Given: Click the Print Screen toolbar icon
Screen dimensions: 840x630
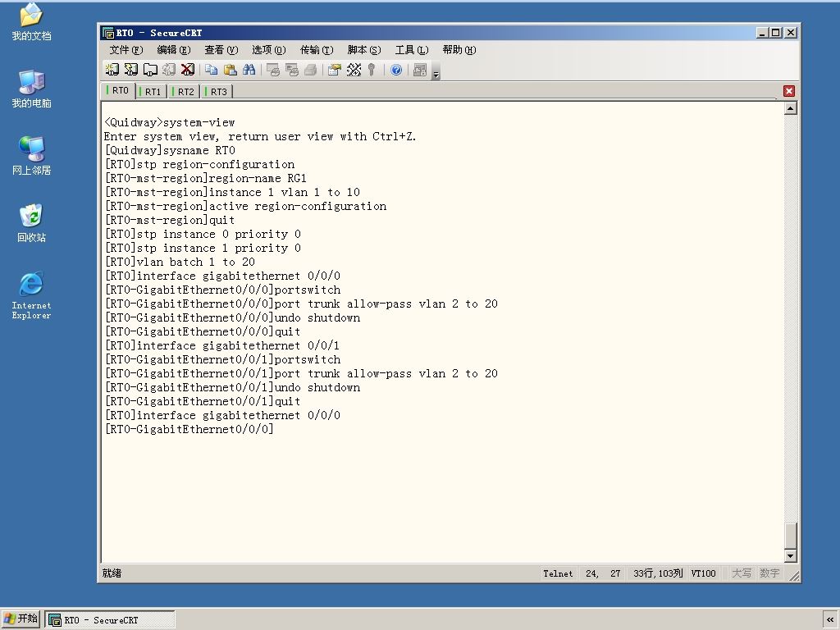Looking at the screenshot, I should pos(273,70).
